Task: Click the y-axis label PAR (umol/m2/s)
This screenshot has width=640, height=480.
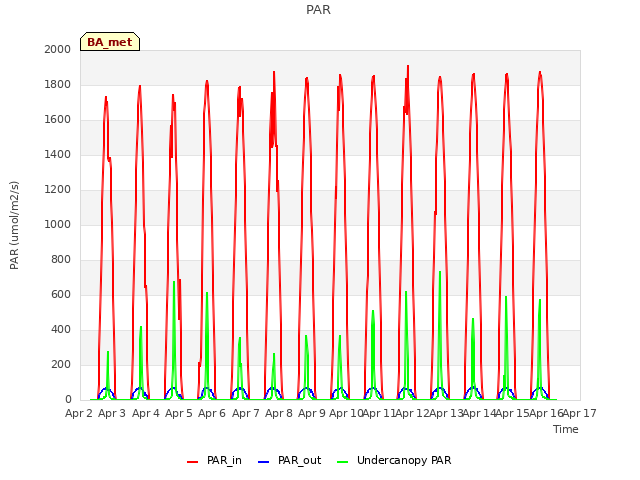Action: (14, 225)
